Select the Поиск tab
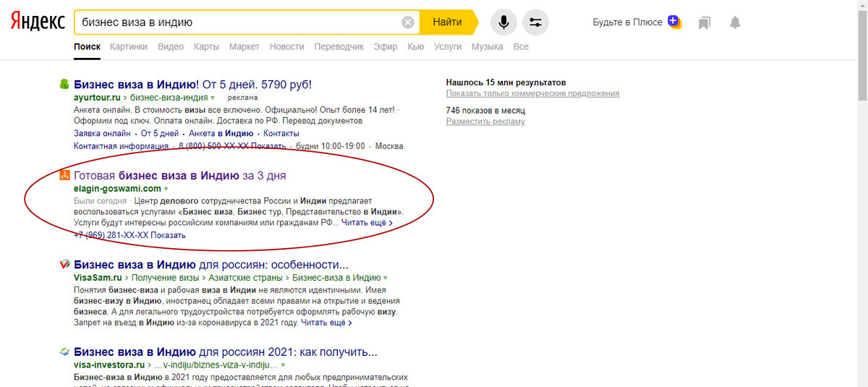The image size is (868, 387). [x=87, y=46]
